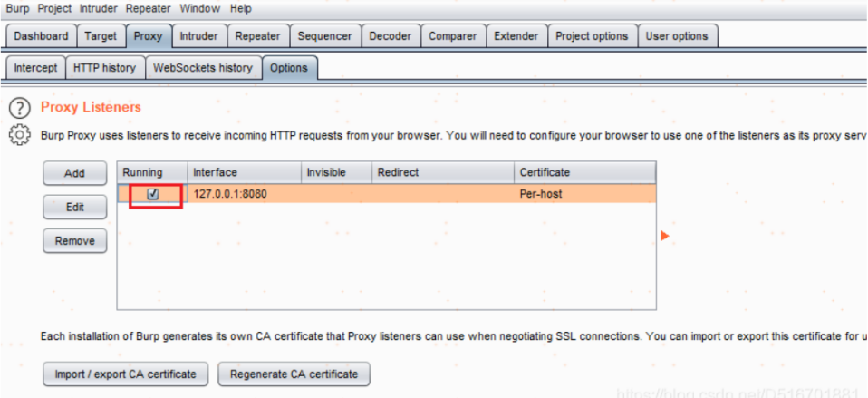Viewport: 868px width, 398px height.
Task: Switch to the Intercept sub-tab
Action: (x=35, y=68)
